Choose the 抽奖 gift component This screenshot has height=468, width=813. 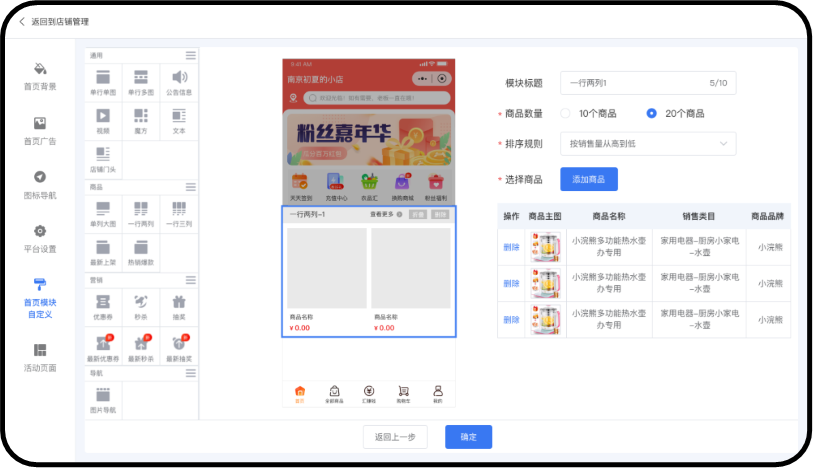(179, 302)
